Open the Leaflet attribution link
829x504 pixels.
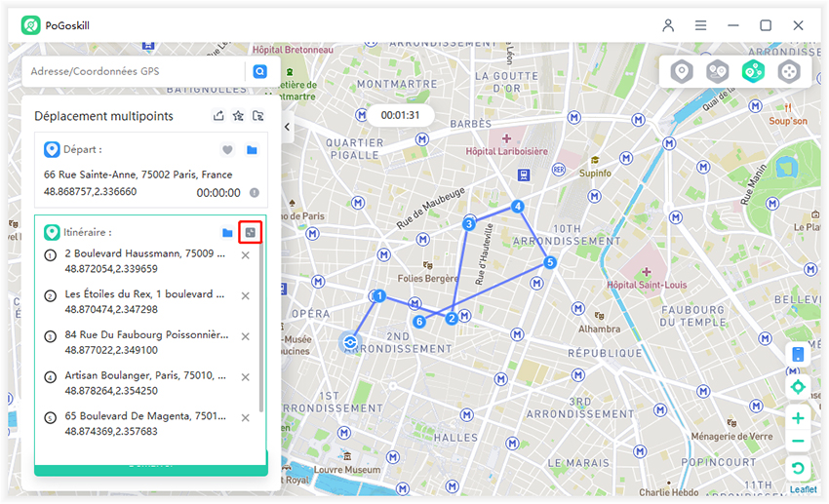(x=803, y=489)
